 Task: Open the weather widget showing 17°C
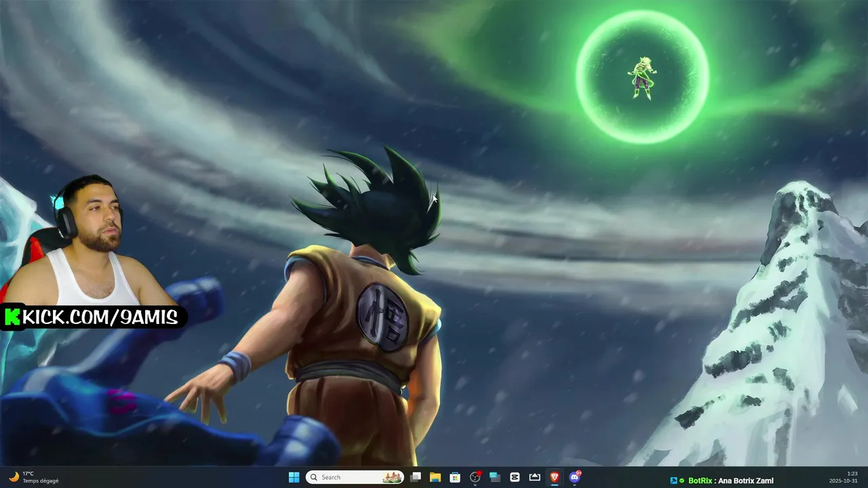(x=33, y=477)
